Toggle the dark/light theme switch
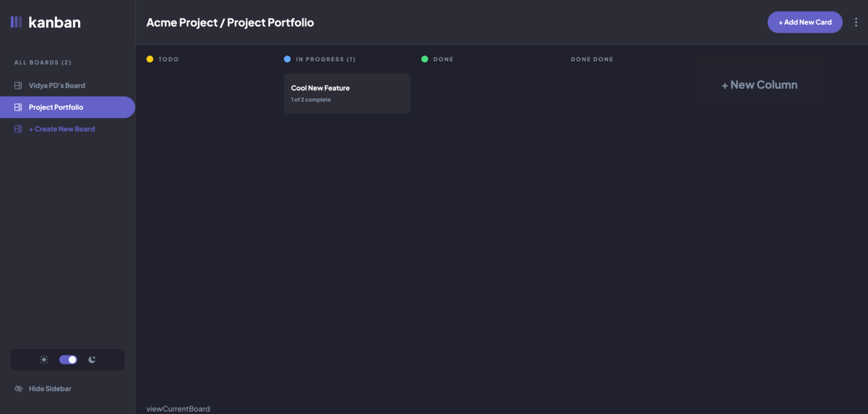The width and height of the screenshot is (868, 414). click(x=68, y=360)
